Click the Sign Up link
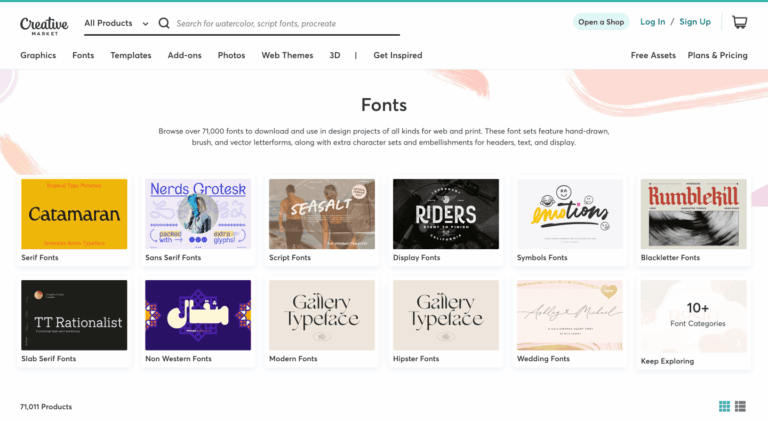 tap(695, 22)
